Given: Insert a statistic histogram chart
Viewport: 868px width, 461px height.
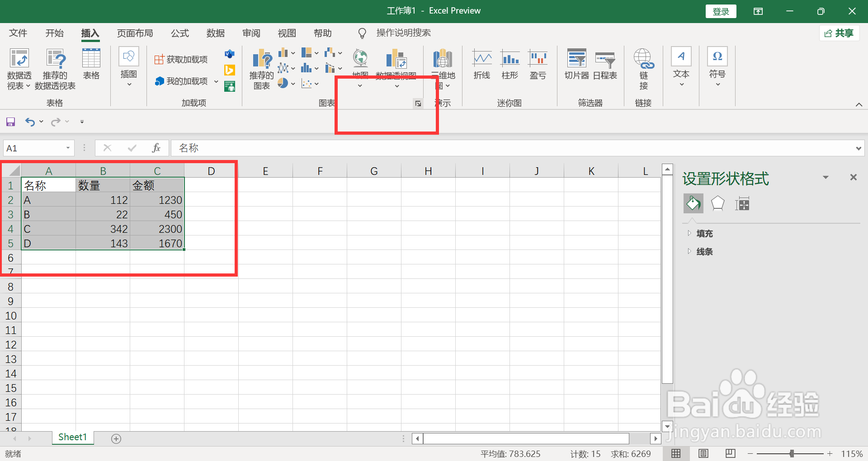Looking at the screenshot, I should pos(307,68).
